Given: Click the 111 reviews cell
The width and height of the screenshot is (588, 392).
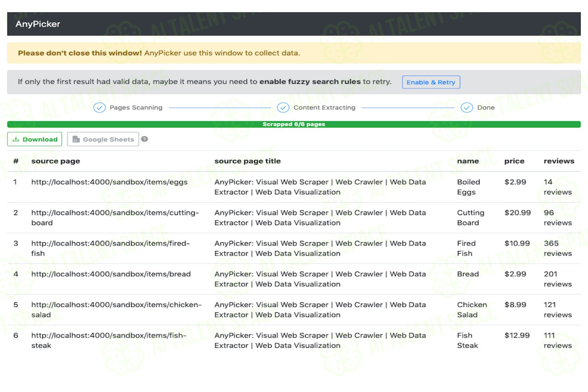Looking at the screenshot, I should pos(558,340).
